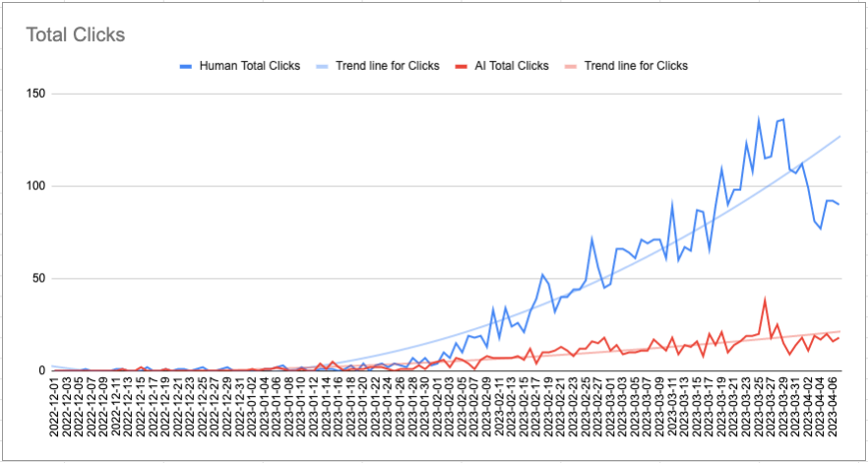Click the highest peak of the red AI line
Image resolution: width=868 pixels, height=463 pixels.
click(765, 300)
